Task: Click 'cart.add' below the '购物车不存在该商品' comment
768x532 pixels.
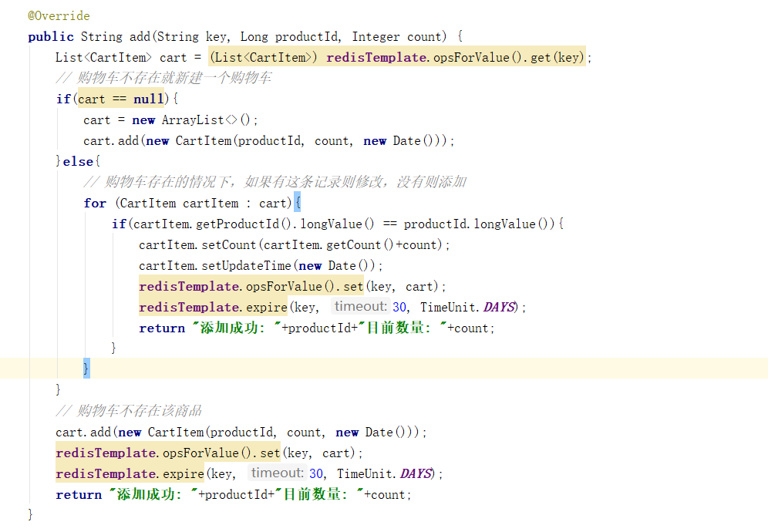Action: click(x=83, y=433)
